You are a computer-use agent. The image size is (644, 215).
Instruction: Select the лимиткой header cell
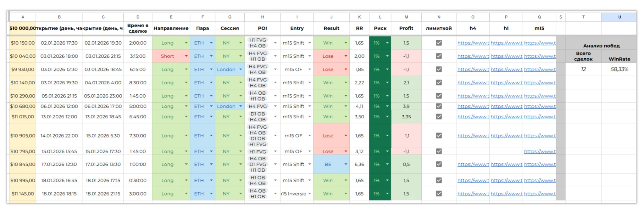pyautogui.click(x=439, y=28)
